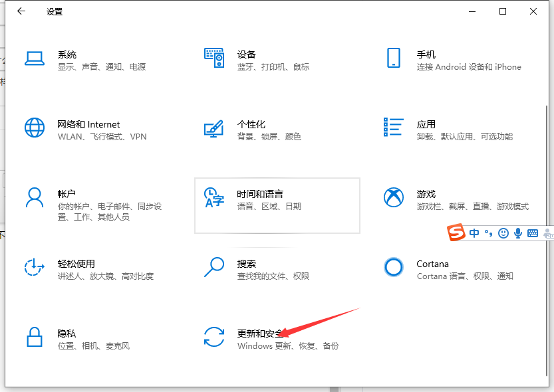The width and height of the screenshot is (554, 392).
Task: Click the 搜索 heading
Action: (246, 264)
